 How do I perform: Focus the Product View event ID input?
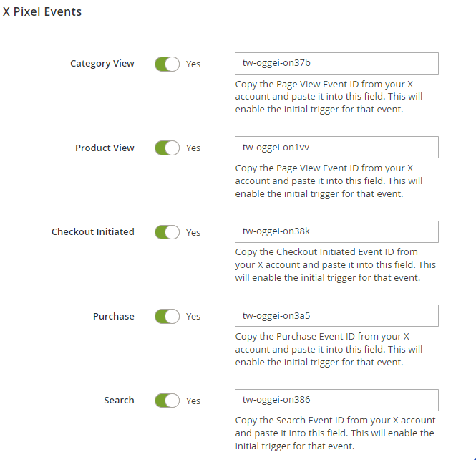point(336,148)
